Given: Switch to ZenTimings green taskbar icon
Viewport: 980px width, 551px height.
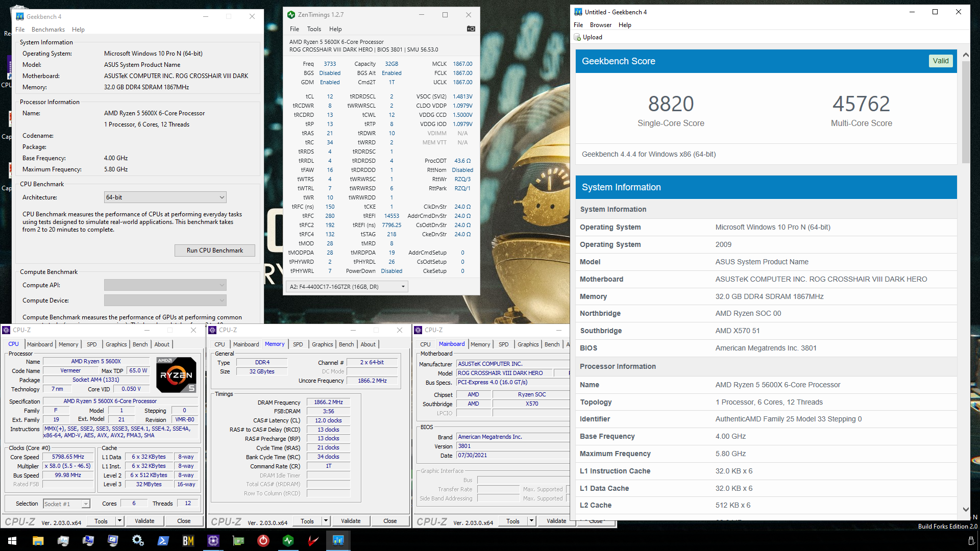Looking at the screenshot, I should [288, 540].
